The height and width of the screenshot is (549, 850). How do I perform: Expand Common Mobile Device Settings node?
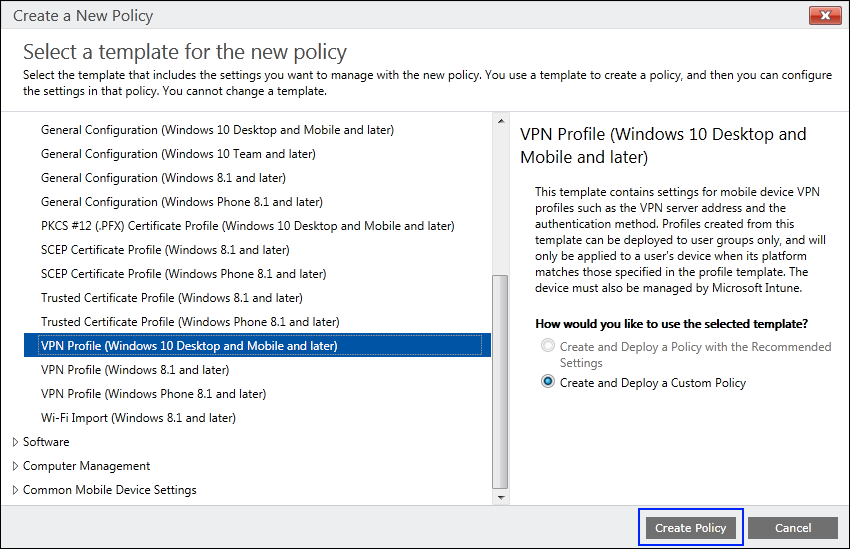[15, 490]
